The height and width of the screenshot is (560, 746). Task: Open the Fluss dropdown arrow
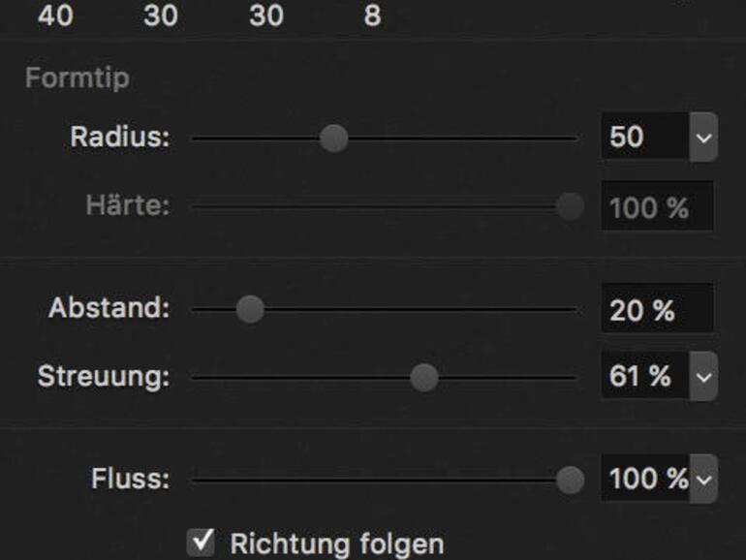point(704,479)
